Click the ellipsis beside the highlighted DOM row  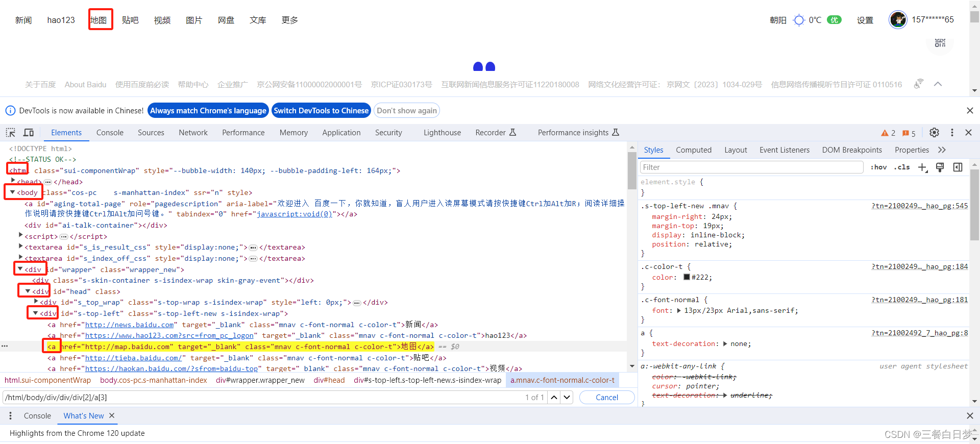tap(5, 347)
